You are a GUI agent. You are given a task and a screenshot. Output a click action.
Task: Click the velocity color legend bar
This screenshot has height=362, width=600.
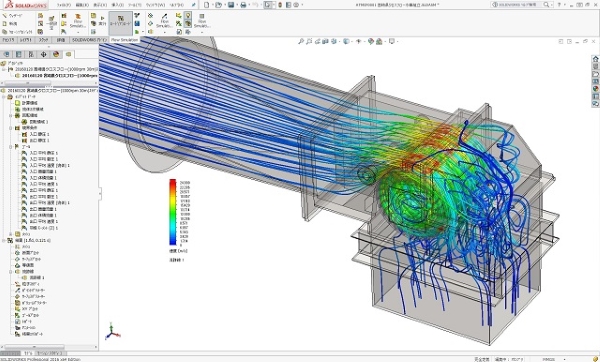click(x=173, y=212)
